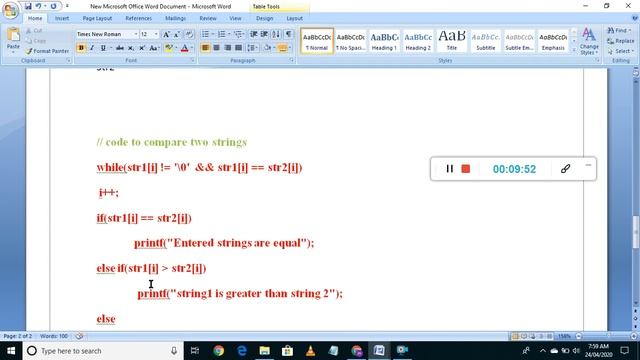640x360 pixels.
Task: Apply the Heading 2 style
Action: point(418,41)
